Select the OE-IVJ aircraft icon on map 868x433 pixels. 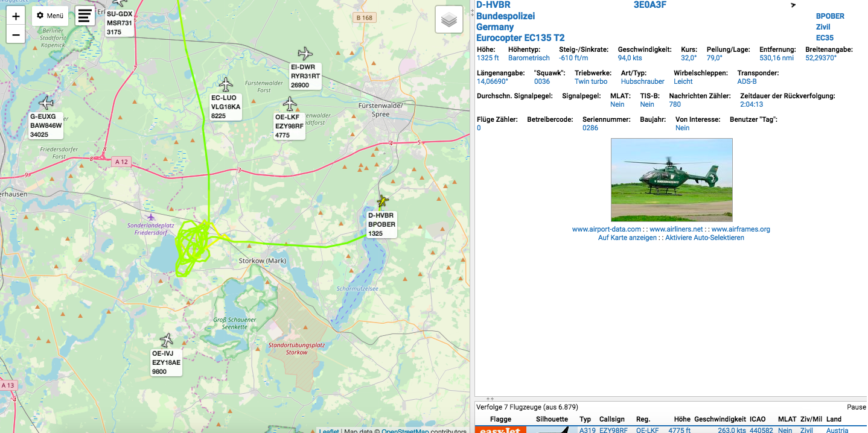coord(166,340)
